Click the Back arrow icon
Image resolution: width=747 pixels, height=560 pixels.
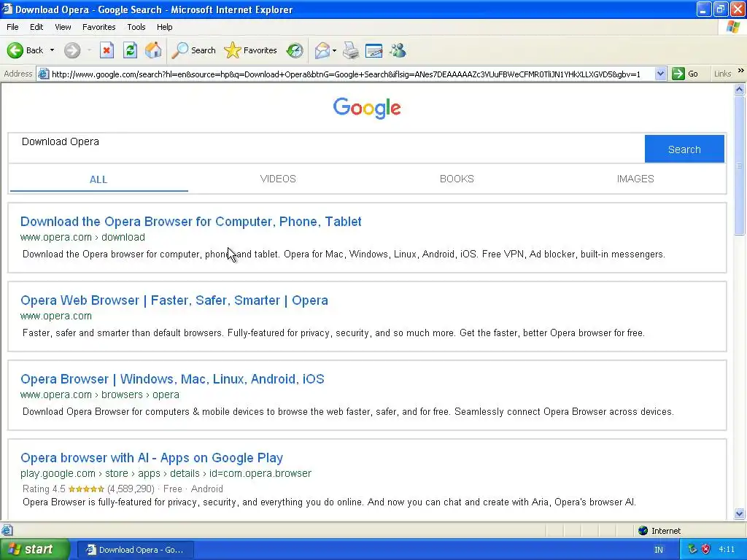point(15,50)
